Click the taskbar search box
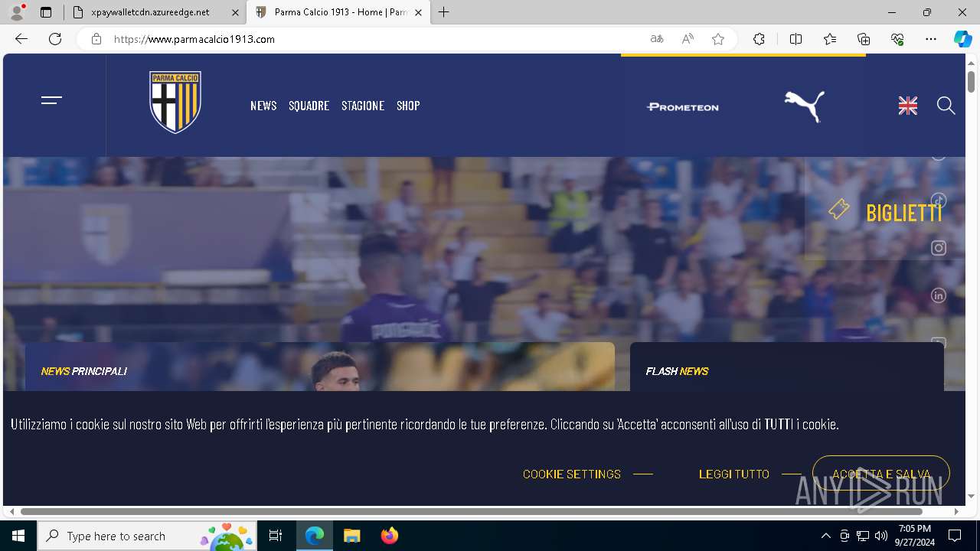This screenshot has width=980, height=551. (x=148, y=536)
